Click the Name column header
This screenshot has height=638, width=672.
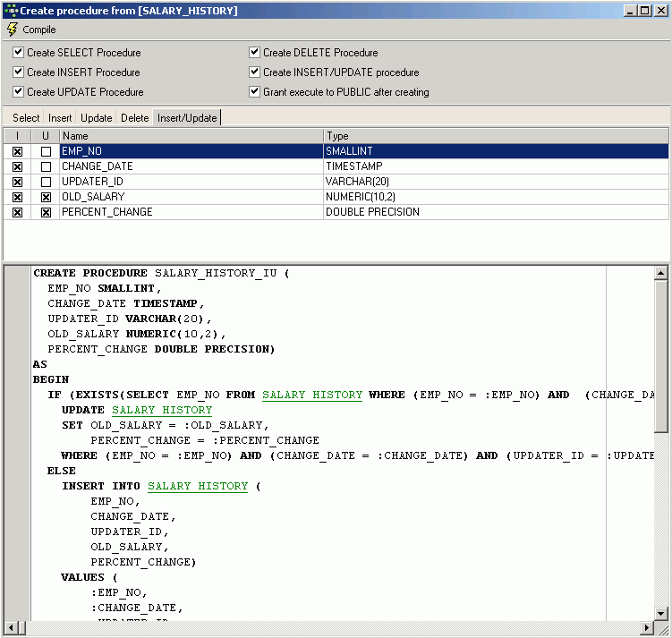coord(191,136)
